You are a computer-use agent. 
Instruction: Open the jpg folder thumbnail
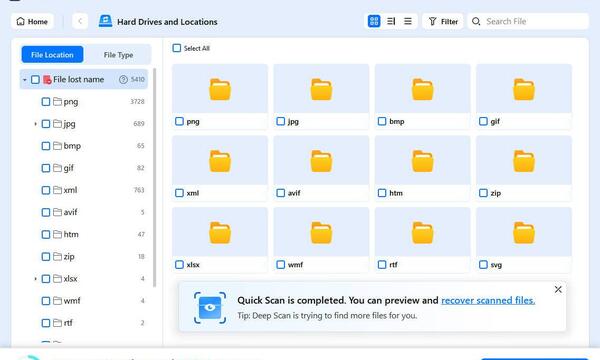coord(321,89)
